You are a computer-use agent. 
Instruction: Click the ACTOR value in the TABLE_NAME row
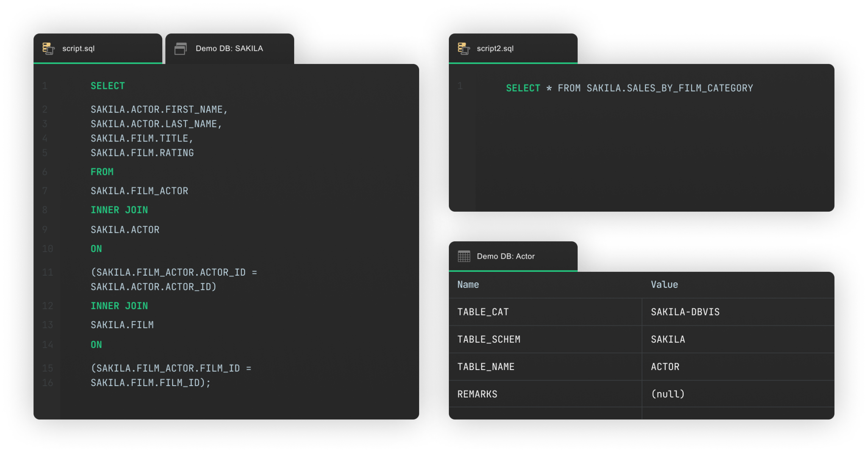[665, 367]
